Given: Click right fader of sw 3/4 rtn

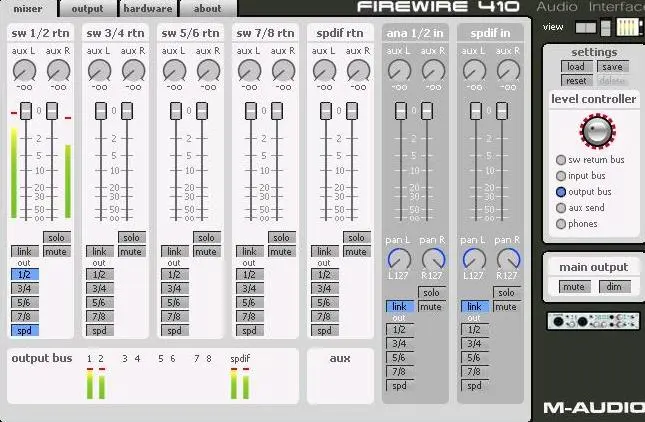Looking at the screenshot, I should (127, 111).
